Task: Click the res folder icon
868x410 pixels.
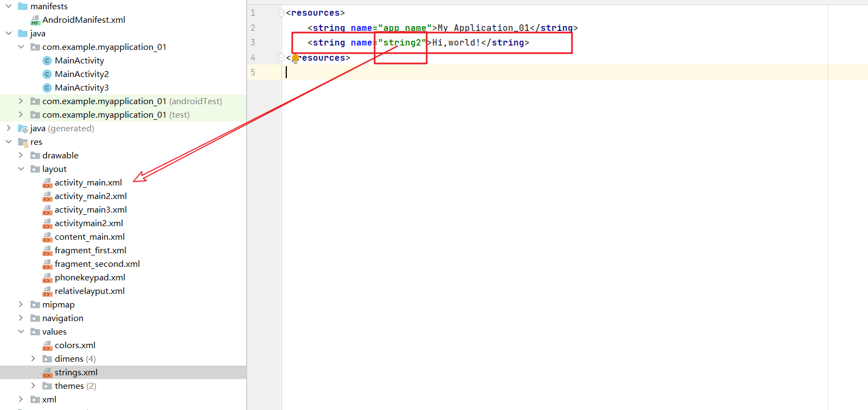Action: (23, 142)
